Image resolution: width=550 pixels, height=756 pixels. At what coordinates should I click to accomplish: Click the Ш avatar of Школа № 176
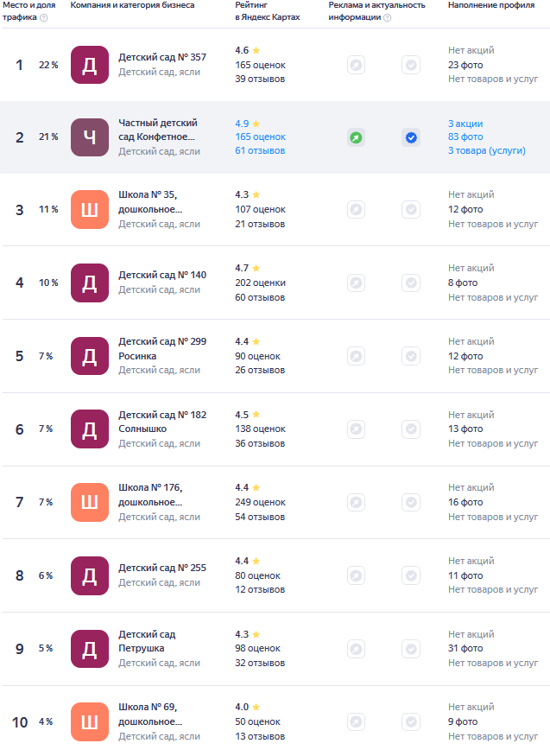click(x=90, y=502)
